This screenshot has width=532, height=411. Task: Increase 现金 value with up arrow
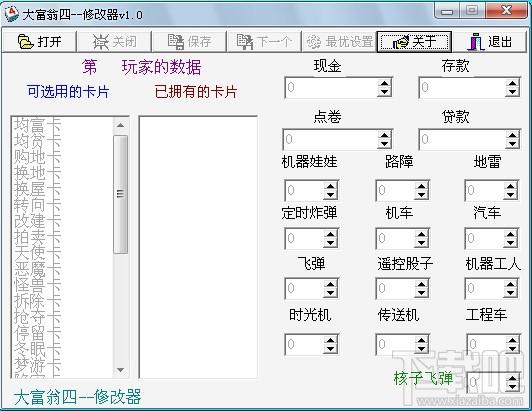coord(384,83)
